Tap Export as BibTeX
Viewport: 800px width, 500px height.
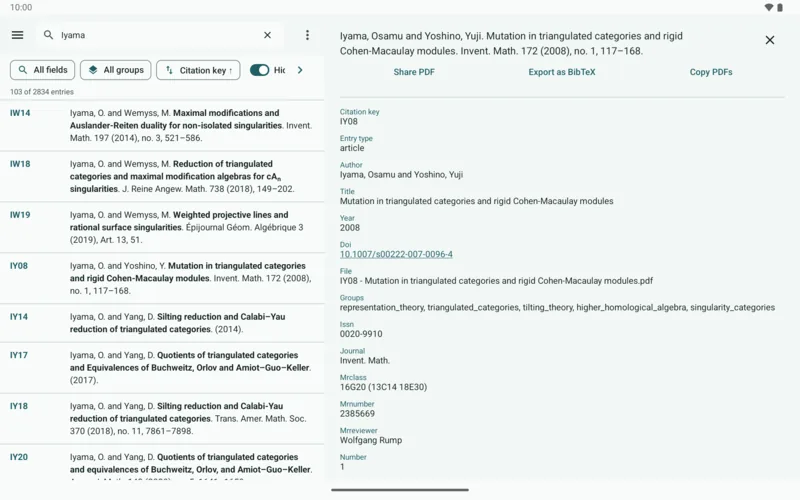(x=562, y=72)
